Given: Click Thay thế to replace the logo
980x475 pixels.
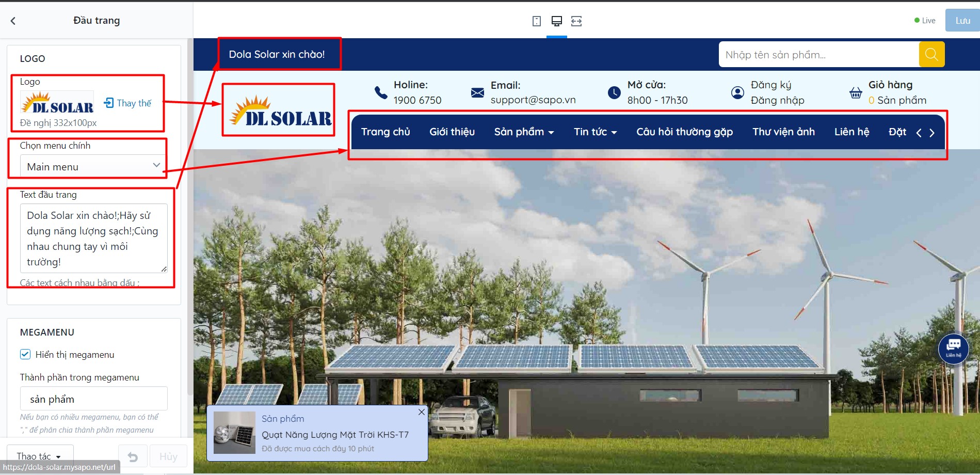Looking at the screenshot, I should pyautogui.click(x=134, y=103).
